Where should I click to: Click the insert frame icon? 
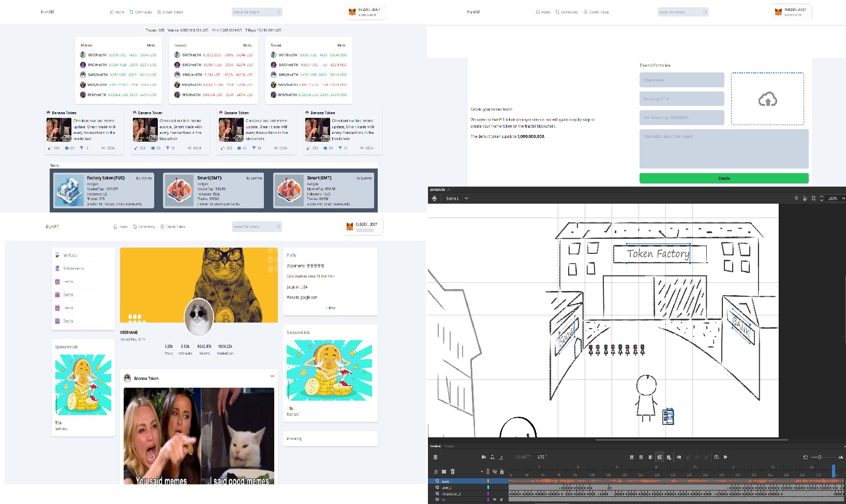pyautogui.click(x=650, y=457)
